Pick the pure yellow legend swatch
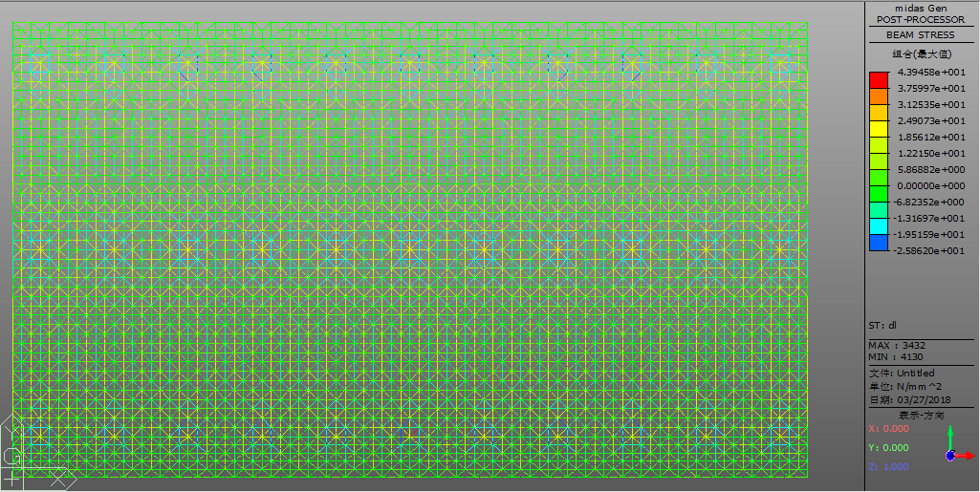This screenshot has height=492, width=980. pyautogui.click(x=878, y=129)
